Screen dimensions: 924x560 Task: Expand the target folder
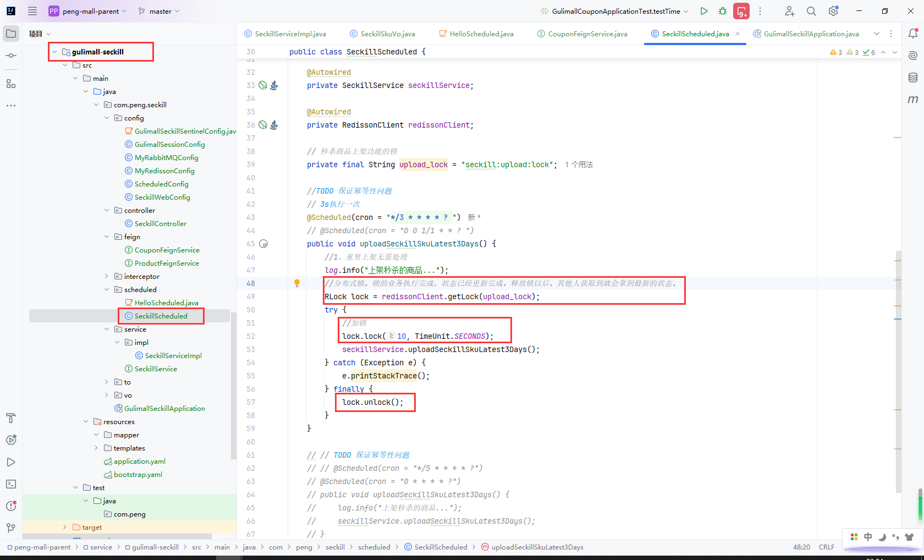pos(65,527)
